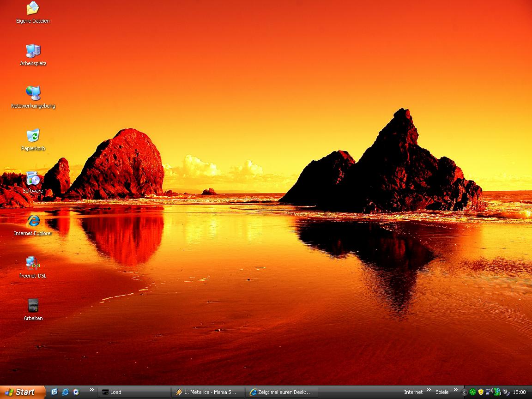Screen dimensions: 532x399
Task: Open the signal strength bars tray icon
Action: point(497,392)
